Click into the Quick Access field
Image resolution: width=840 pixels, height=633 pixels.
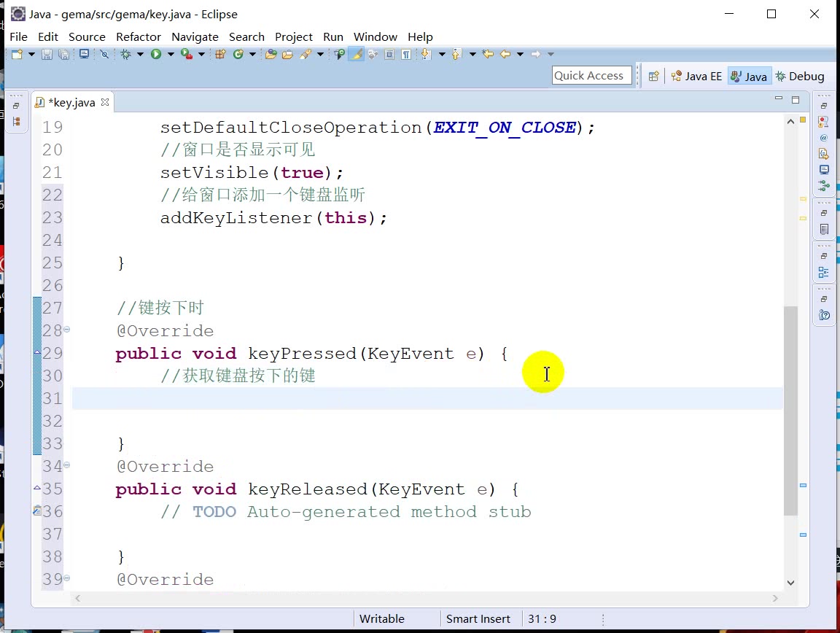click(591, 76)
